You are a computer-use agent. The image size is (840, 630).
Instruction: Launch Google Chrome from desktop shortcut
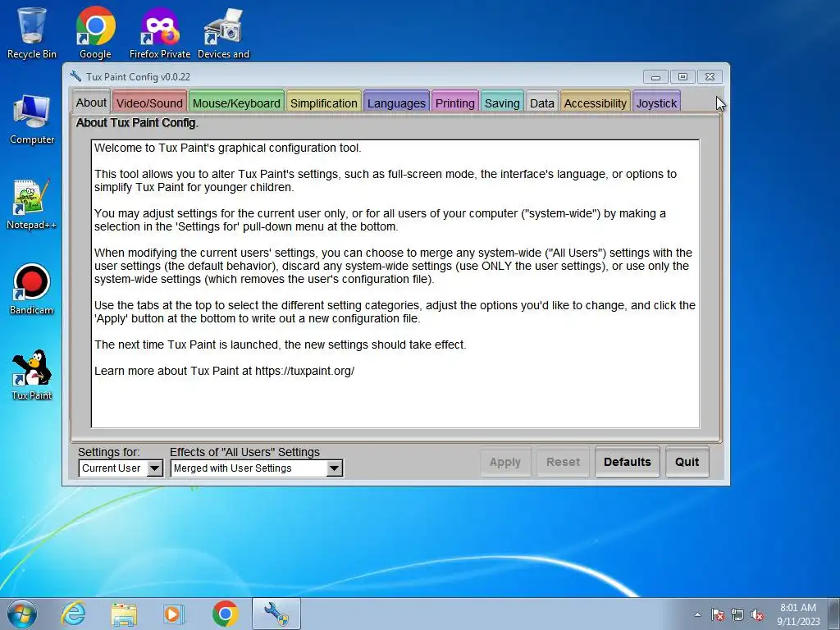point(95,32)
